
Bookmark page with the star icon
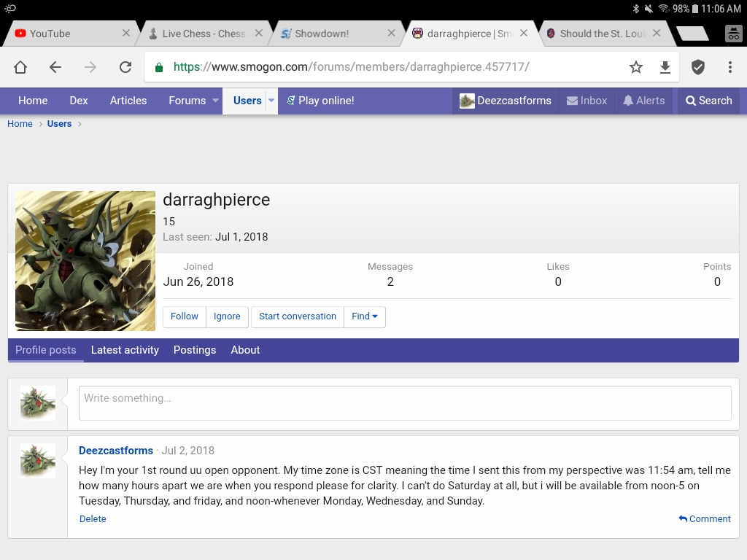pos(636,67)
